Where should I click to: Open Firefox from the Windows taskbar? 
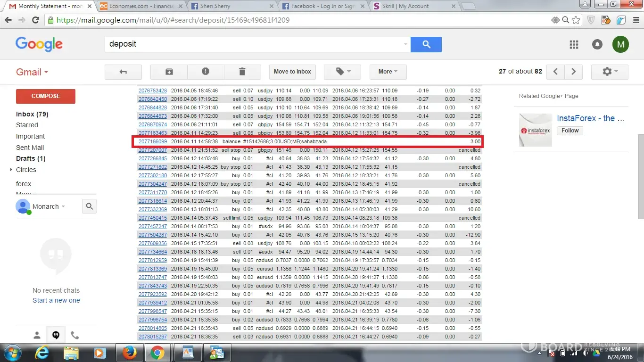point(128,353)
